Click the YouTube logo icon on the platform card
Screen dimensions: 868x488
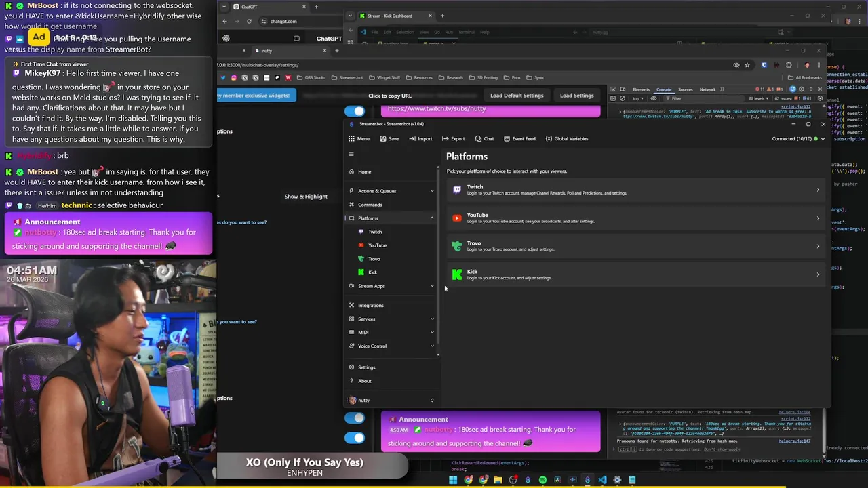tap(457, 218)
